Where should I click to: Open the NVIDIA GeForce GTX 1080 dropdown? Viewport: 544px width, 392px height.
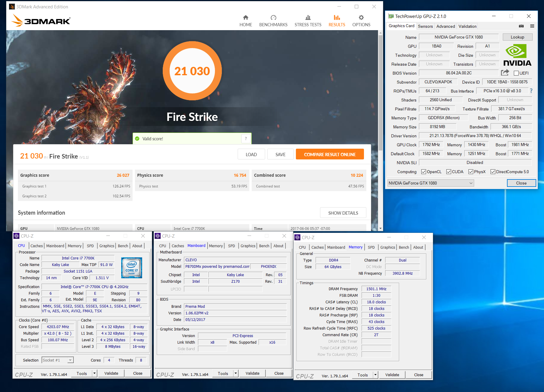coord(431,183)
